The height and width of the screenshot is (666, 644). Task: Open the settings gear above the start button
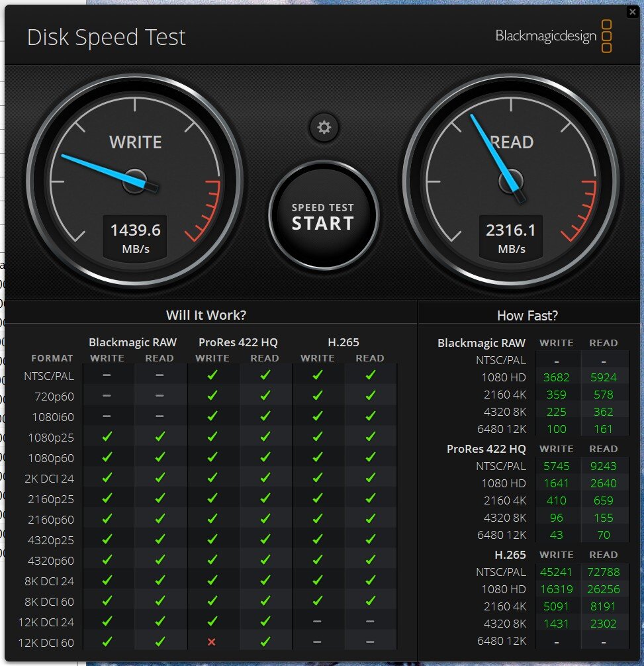coord(324,127)
